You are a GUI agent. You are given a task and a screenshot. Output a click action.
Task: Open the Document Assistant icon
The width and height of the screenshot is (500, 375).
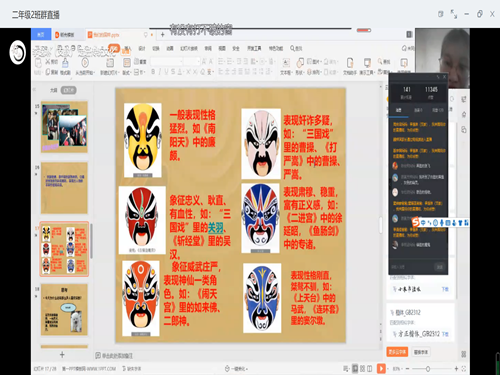click(350, 62)
